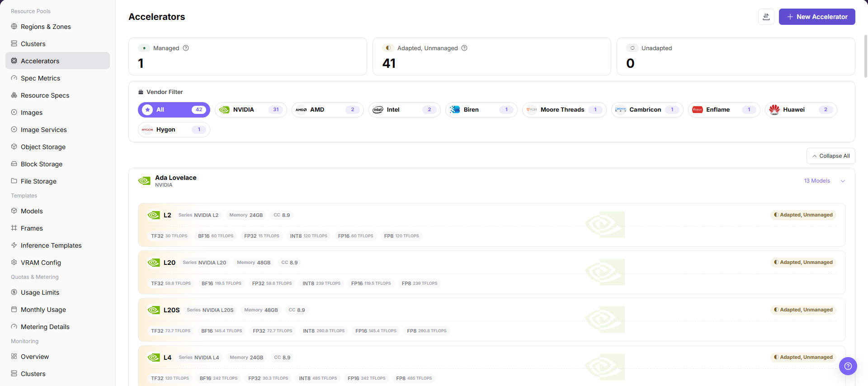Viewport: 868px width, 386px height.
Task: Click the L20S Series NVIDIA L20S tag
Action: 210,310
